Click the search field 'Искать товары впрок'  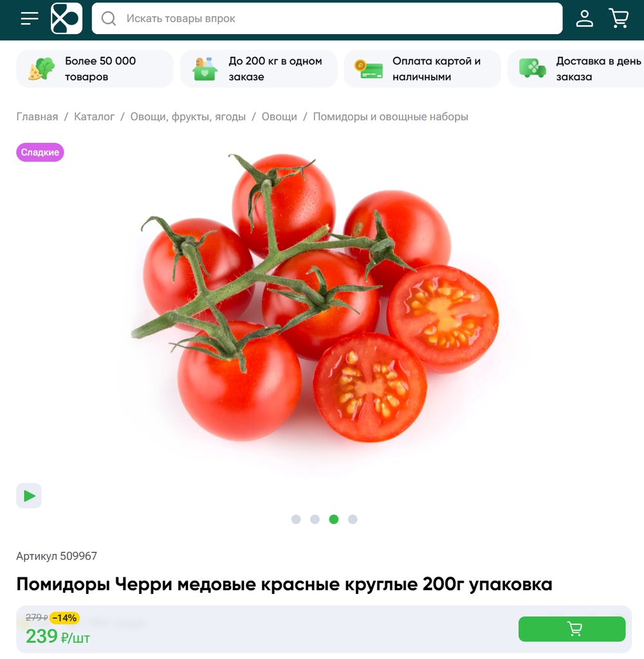327,19
